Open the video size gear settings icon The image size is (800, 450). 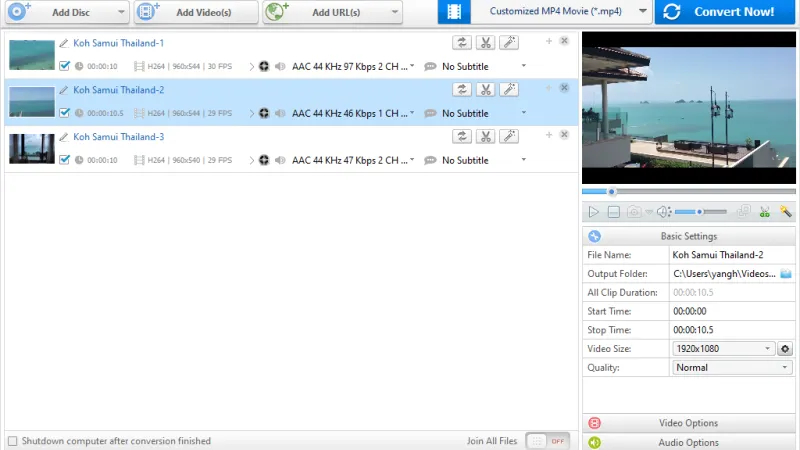(785, 349)
